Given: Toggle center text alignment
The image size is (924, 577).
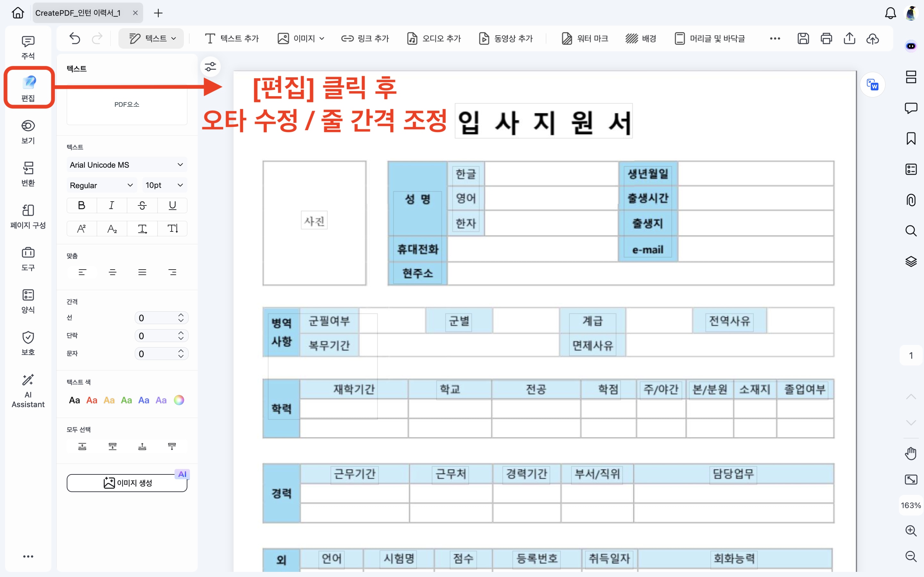Looking at the screenshot, I should point(112,272).
